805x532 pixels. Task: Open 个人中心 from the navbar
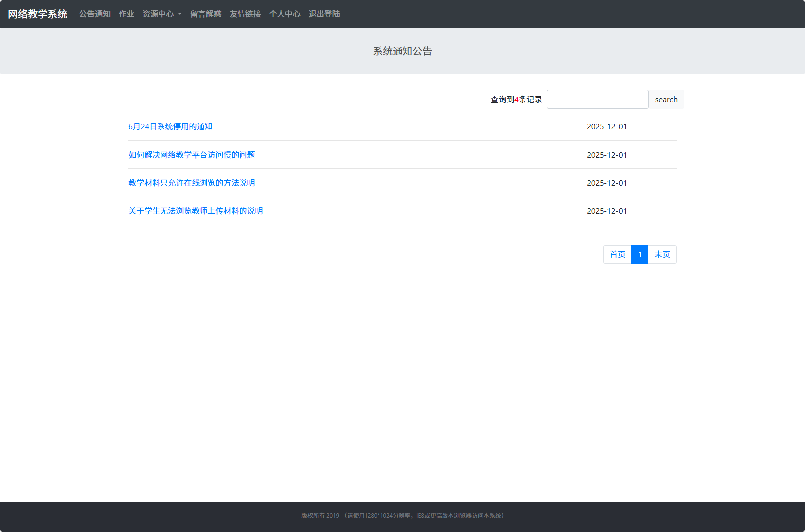pos(284,14)
